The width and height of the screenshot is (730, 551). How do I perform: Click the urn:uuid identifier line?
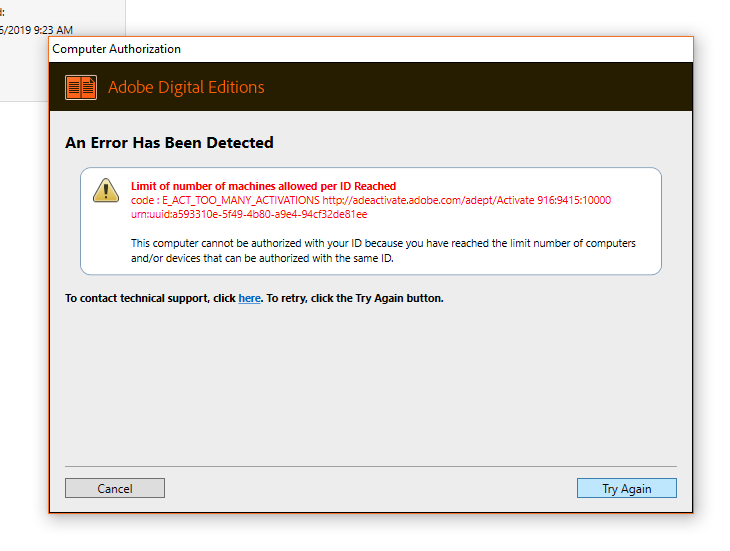(x=249, y=214)
